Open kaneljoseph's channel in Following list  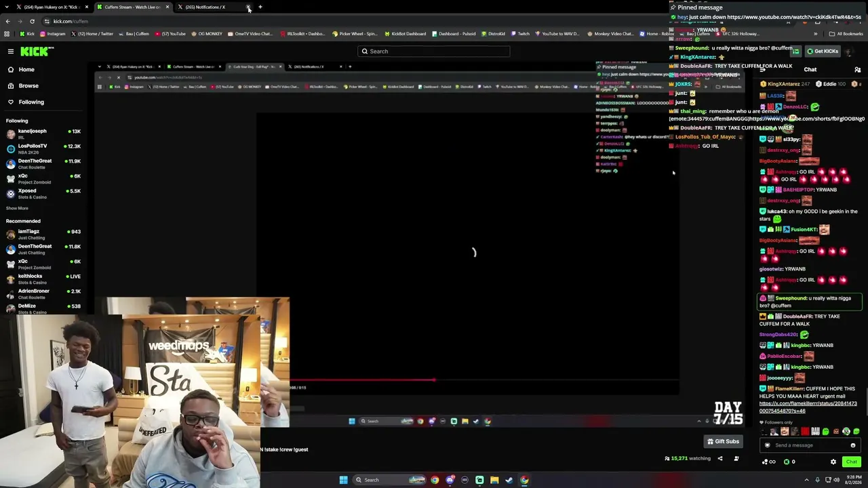pyautogui.click(x=43, y=134)
